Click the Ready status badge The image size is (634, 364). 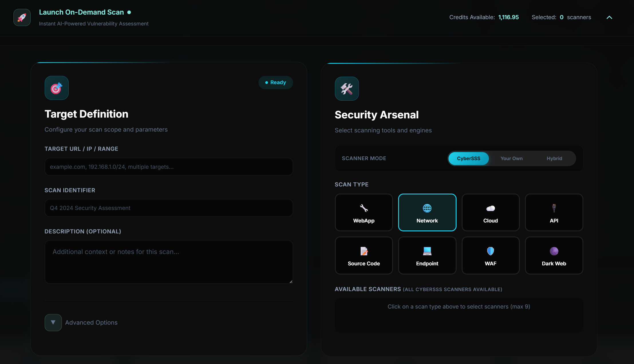pos(275,82)
